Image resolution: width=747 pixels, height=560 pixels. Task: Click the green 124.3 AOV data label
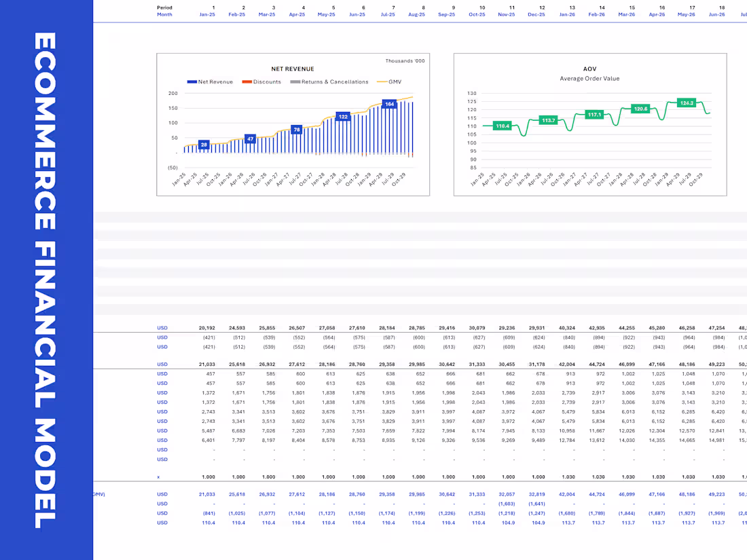point(687,102)
